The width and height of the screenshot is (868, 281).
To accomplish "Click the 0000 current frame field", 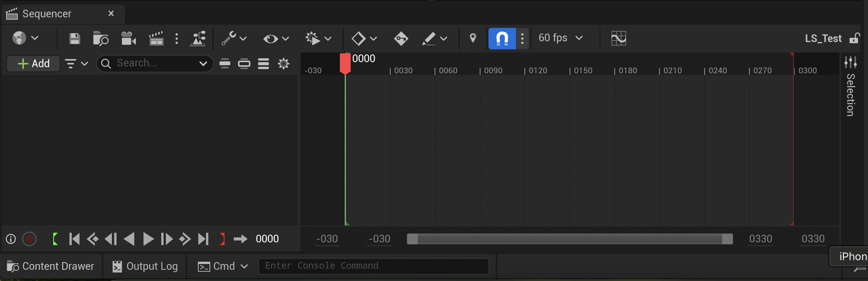I will point(267,239).
